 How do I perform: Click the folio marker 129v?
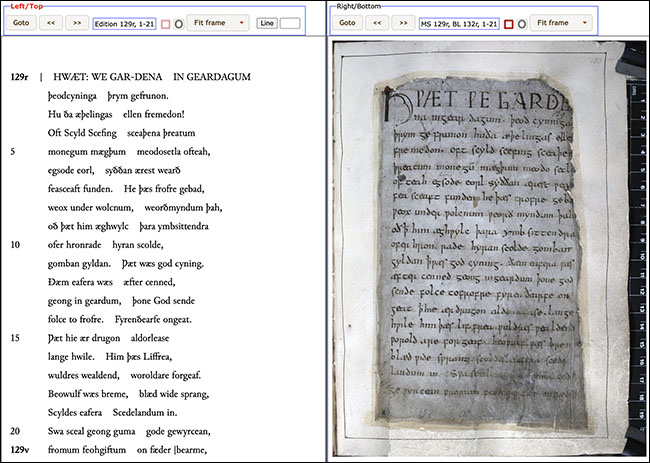pyautogui.click(x=19, y=450)
